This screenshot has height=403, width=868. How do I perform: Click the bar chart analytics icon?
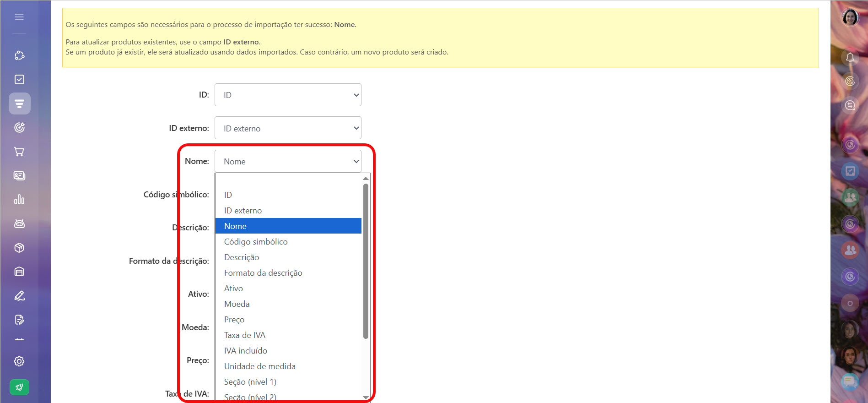tap(19, 200)
